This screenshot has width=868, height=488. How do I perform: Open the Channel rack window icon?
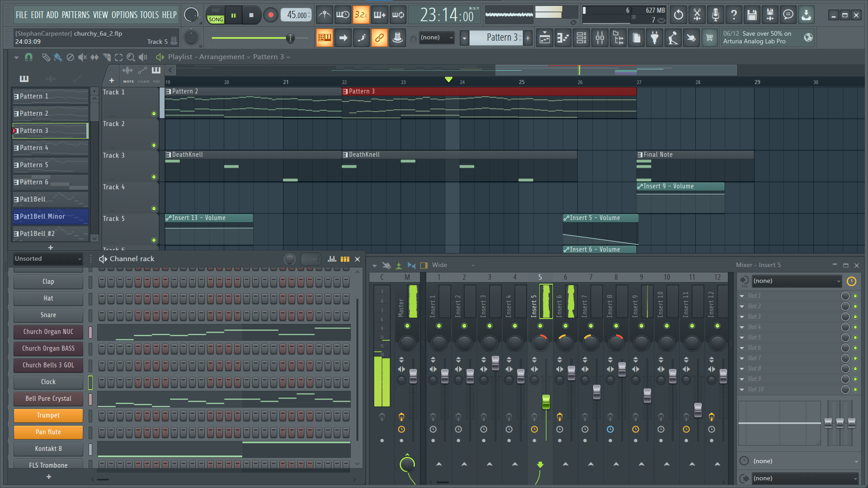coord(581,38)
